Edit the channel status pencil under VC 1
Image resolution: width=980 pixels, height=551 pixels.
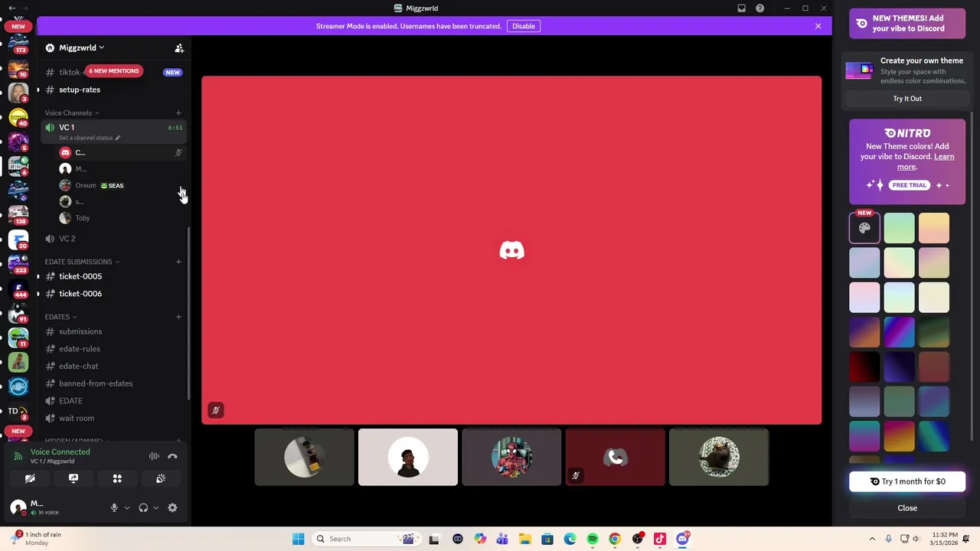coord(118,138)
